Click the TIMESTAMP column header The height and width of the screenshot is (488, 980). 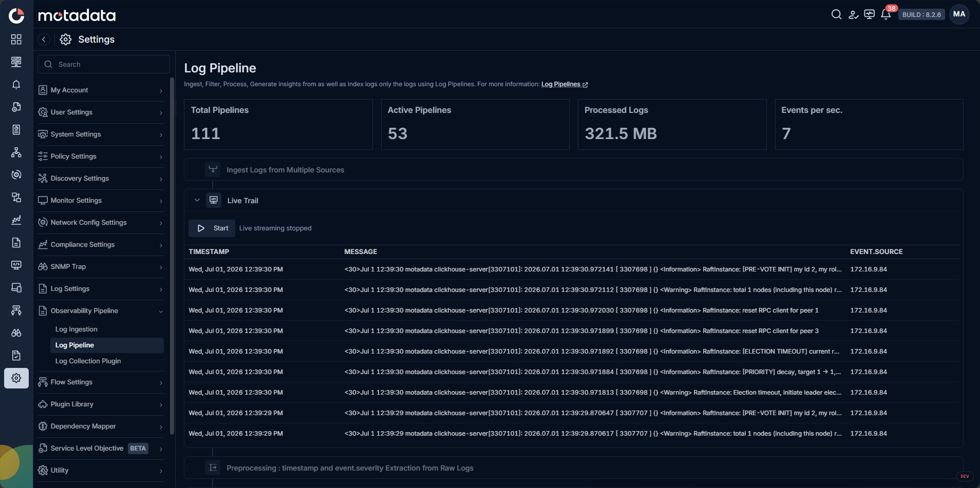(x=209, y=252)
